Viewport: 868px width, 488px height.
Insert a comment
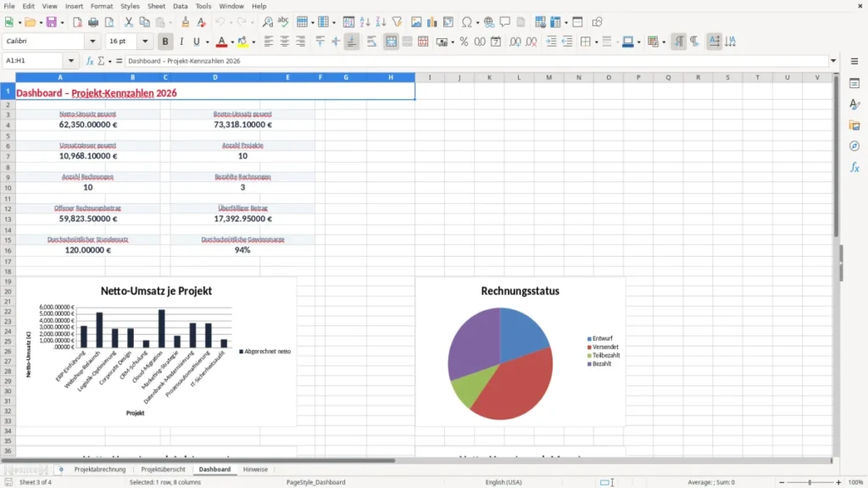pyautogui.click(x=505, y=22)
